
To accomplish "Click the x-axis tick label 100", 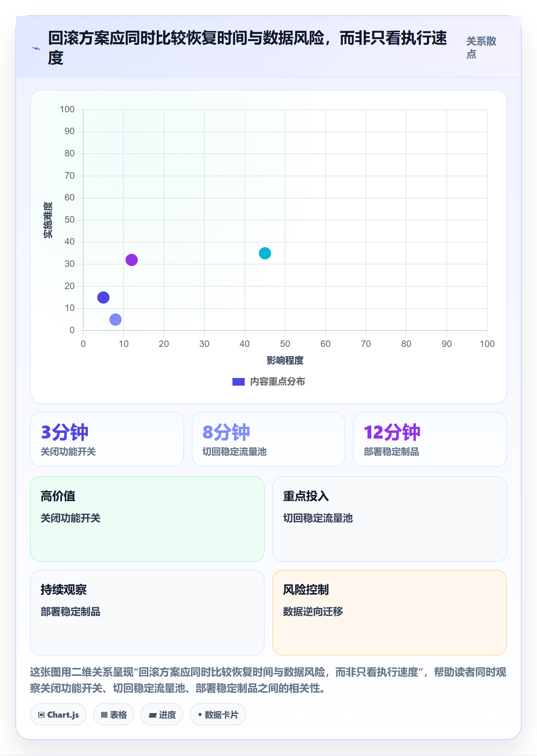I will (487, 344).
